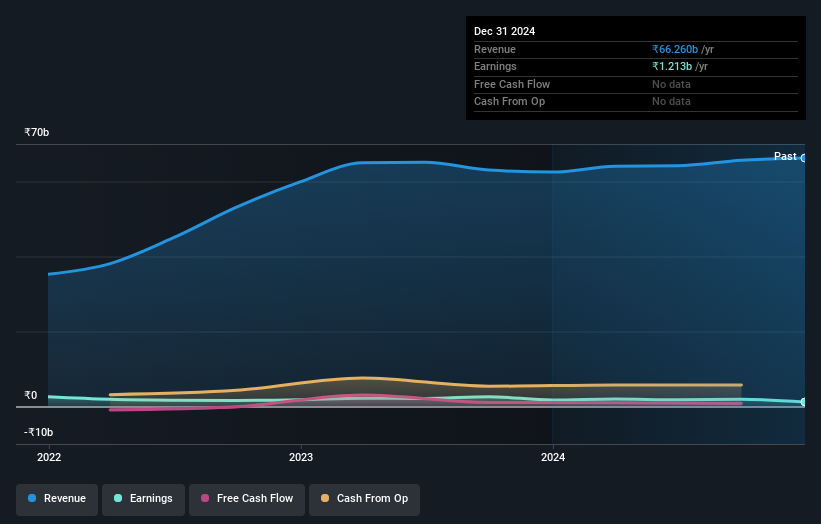The image size is (821, 524).
Task: Click the Earnings row label in tooltip
Action: (495, 66)
